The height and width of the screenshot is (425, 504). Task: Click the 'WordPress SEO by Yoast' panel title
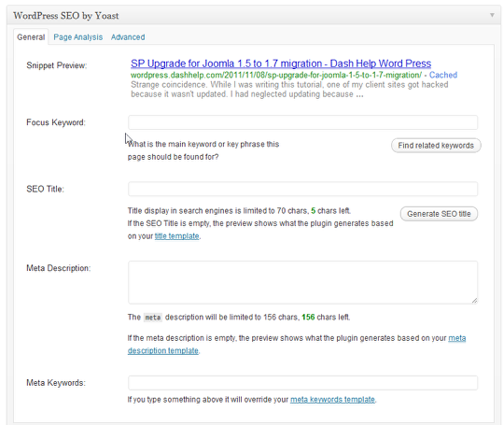66,16
